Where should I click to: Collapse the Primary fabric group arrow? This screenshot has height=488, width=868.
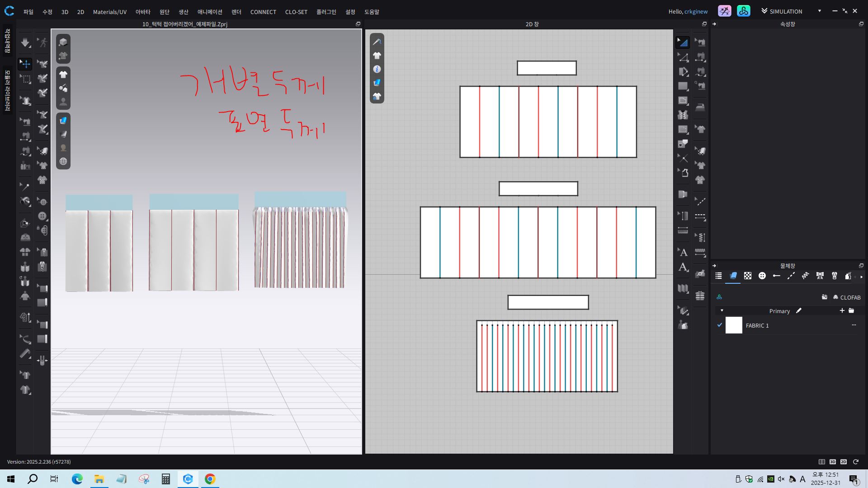click(x=722, y=310)
